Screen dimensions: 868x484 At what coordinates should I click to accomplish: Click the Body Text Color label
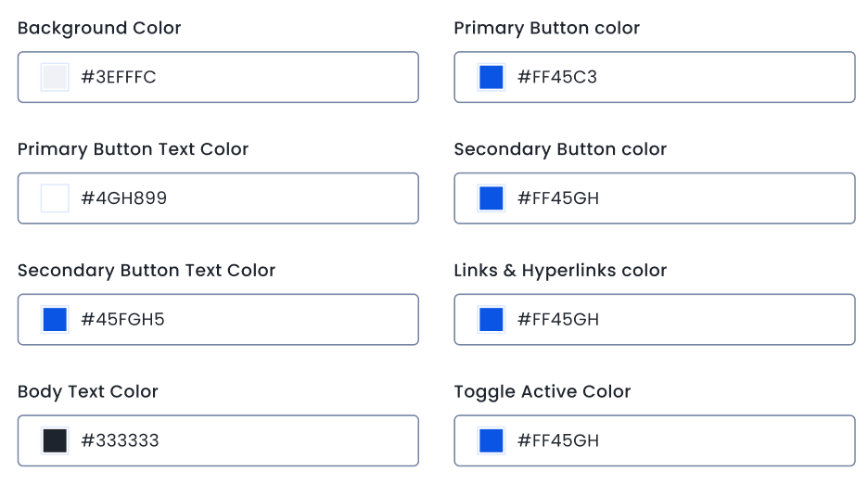click(x=88, y=391)
